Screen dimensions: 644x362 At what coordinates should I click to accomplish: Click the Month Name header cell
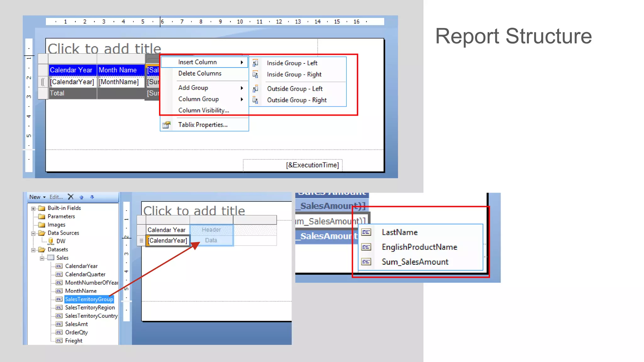tap(121, 70)
